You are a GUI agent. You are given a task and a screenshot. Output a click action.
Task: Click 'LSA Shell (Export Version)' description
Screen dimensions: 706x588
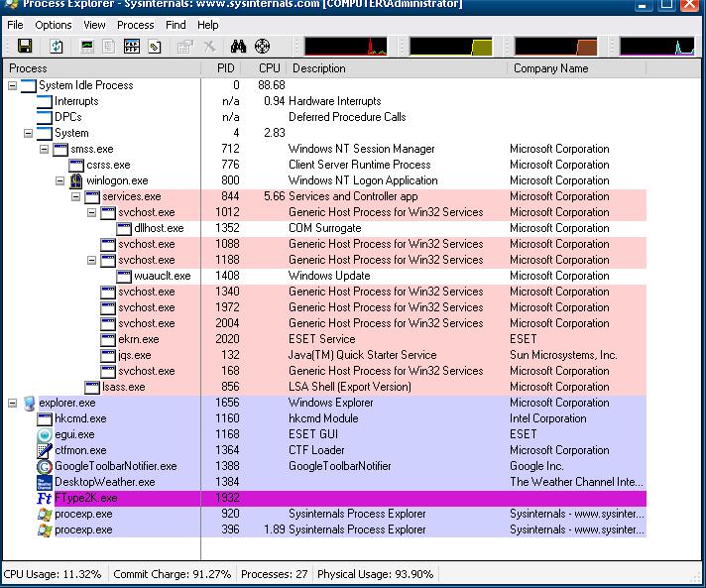click(x=350, y=387)
